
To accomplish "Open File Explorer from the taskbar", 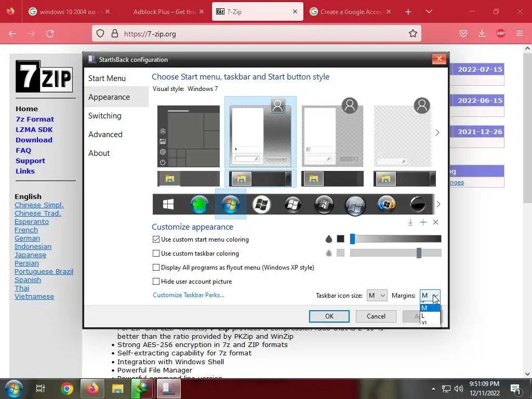I will click(x=118, y=389).
